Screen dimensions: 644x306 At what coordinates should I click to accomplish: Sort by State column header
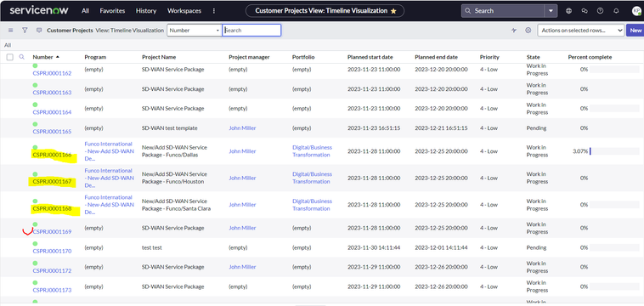[x=533, y=57]
